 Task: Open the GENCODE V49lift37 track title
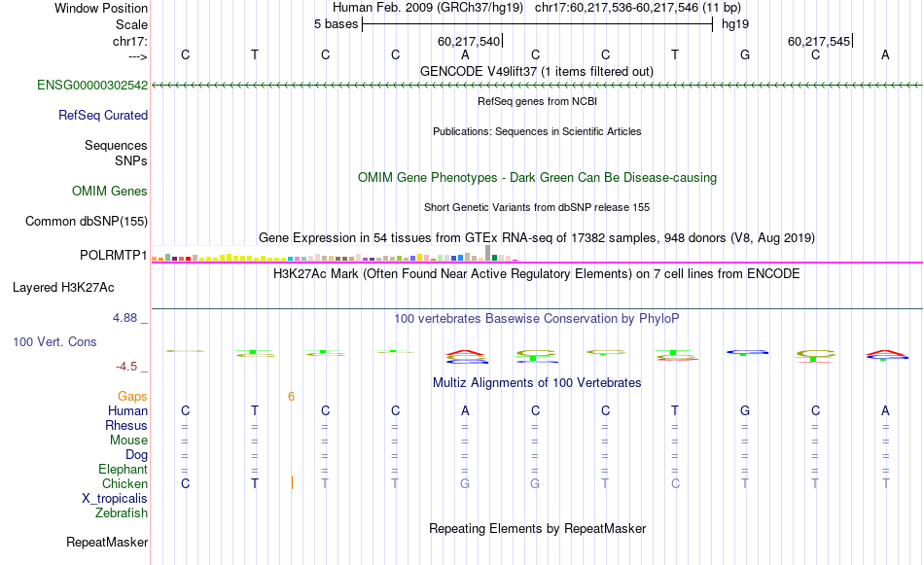coord(537,71)
